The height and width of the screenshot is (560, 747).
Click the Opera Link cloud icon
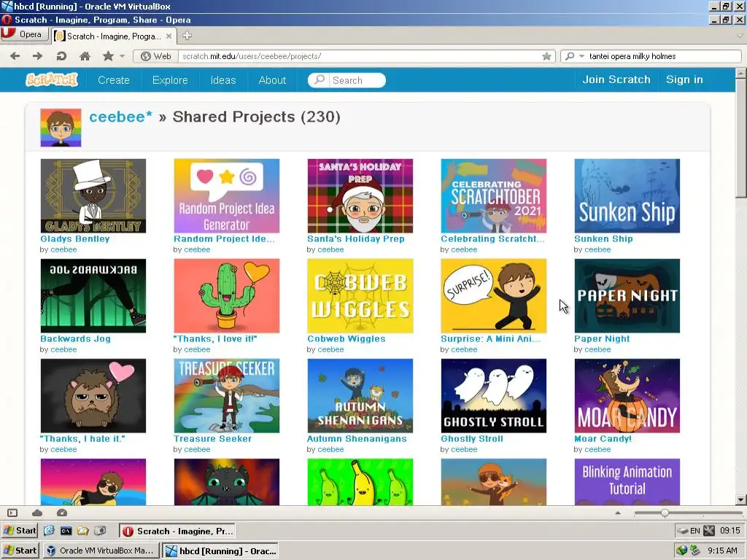click(37, 513)
